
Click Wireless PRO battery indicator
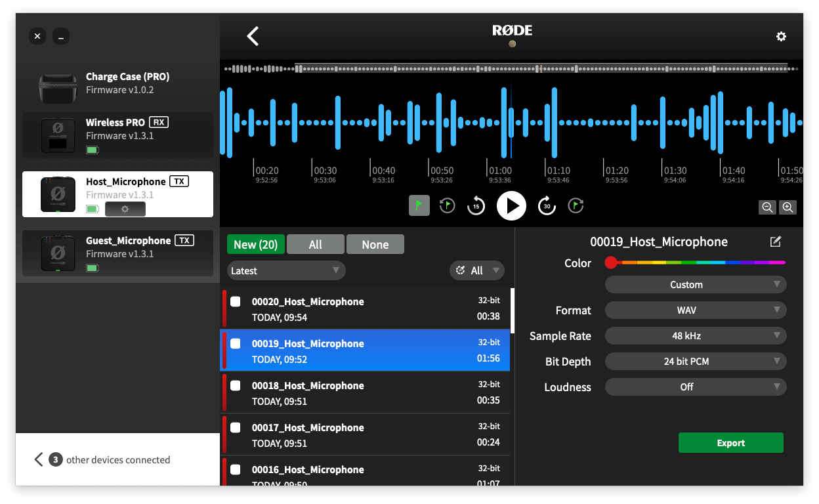93,150
